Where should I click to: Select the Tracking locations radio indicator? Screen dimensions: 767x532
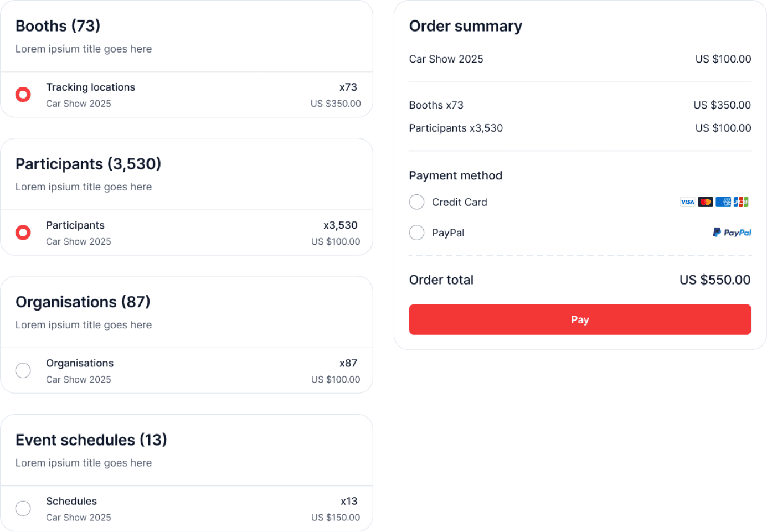click(23, 94)
